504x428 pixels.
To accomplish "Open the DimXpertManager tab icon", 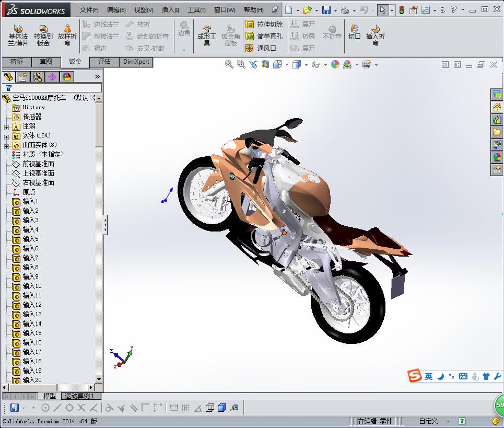I will [x=52, y=77].
